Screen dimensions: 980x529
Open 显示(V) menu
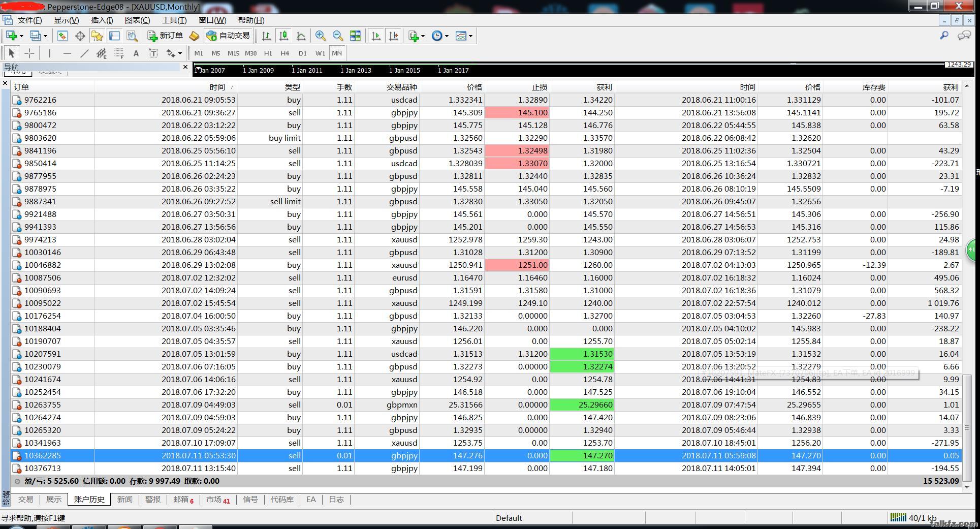67,20
